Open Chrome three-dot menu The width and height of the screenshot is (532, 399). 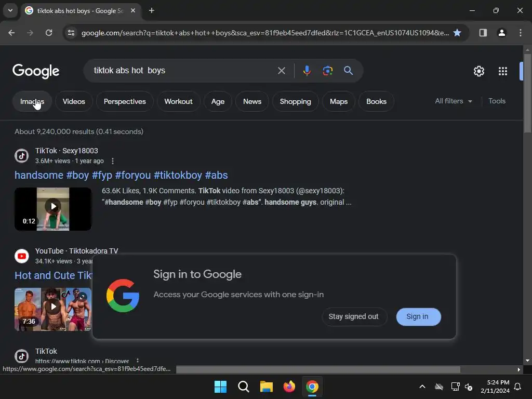point(521,33)
